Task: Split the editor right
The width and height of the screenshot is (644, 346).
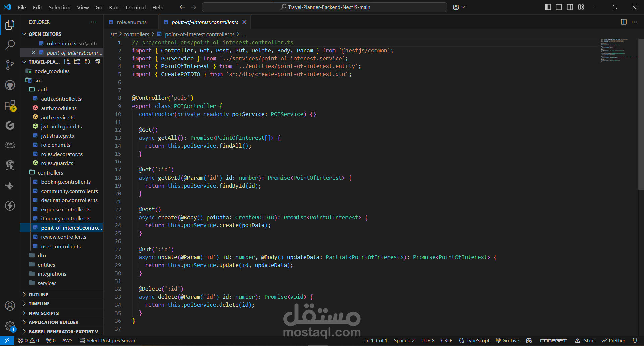Action: (x=624, y=22)
